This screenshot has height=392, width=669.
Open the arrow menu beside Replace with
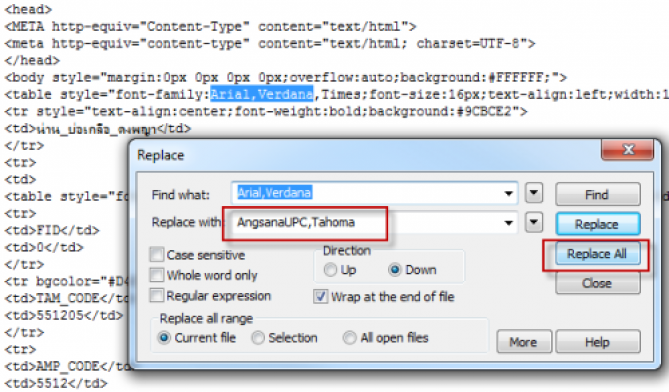(x=534, y=222)
